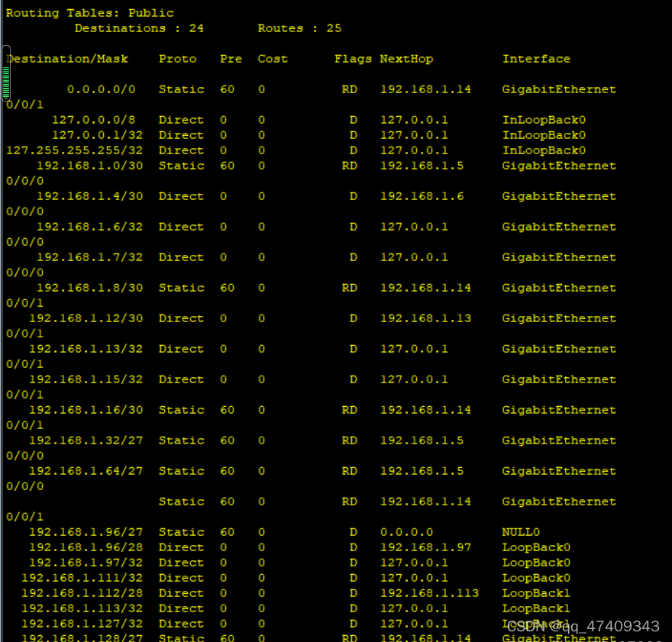Click next hop 192.168.1.13

tap(425, 318)
